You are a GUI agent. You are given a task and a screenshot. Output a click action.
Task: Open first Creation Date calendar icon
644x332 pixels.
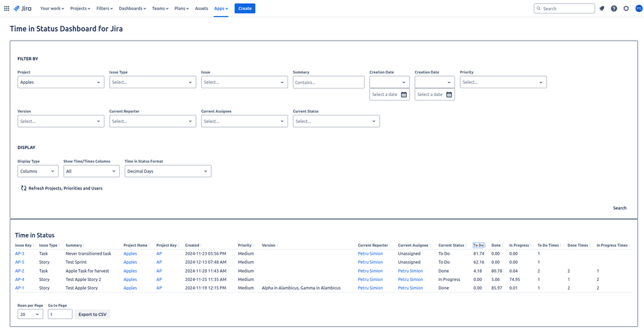pos(404,95)
